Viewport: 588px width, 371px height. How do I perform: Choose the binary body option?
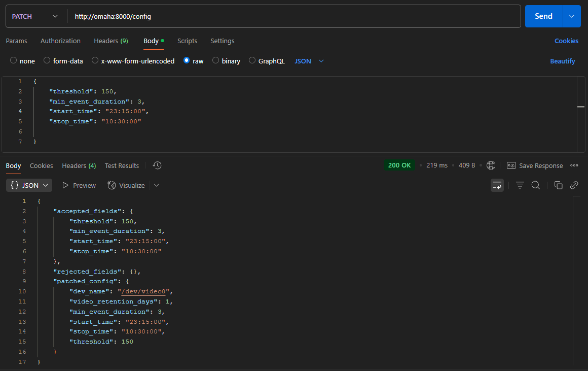[216, 61]
